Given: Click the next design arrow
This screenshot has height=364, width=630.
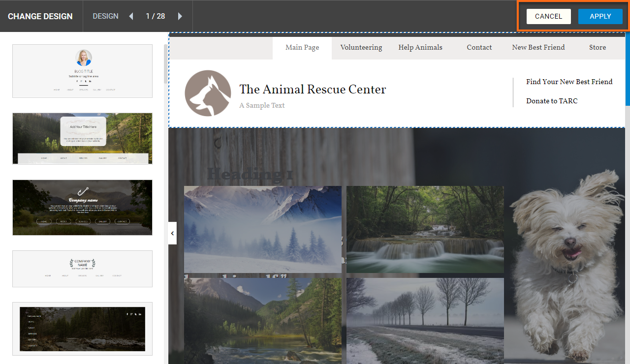Looking at the screenshot, I should [180, 16].
